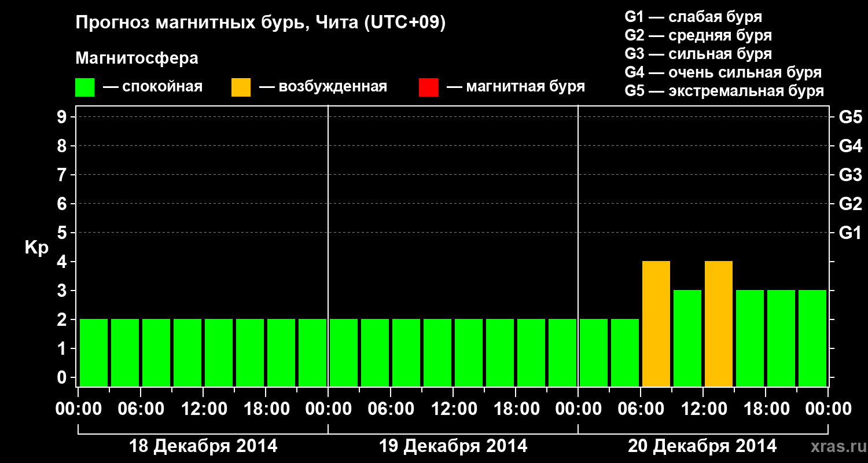The width and height of the screenshot is (868, 463).
Task: Click the green Kp 3 bar between the orange bars
Action: pos(687,338)
